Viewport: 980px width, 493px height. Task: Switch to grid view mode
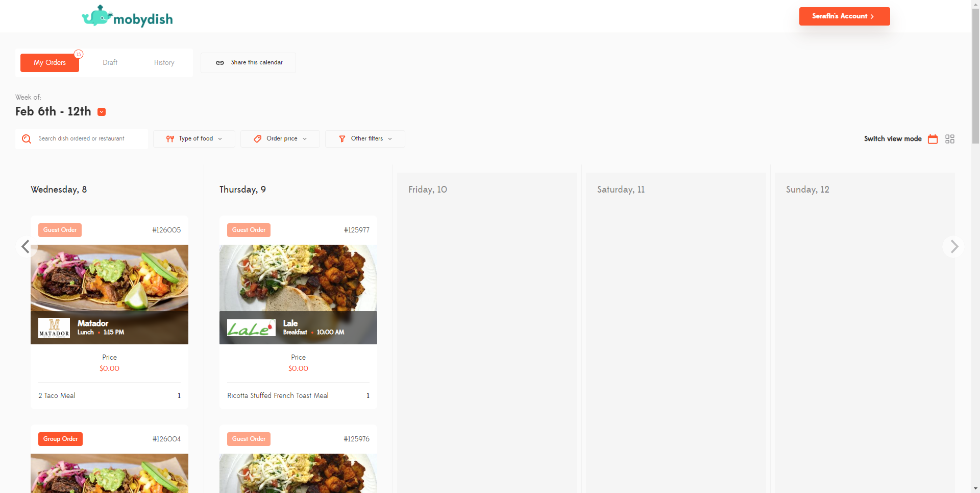click(949, 138)
